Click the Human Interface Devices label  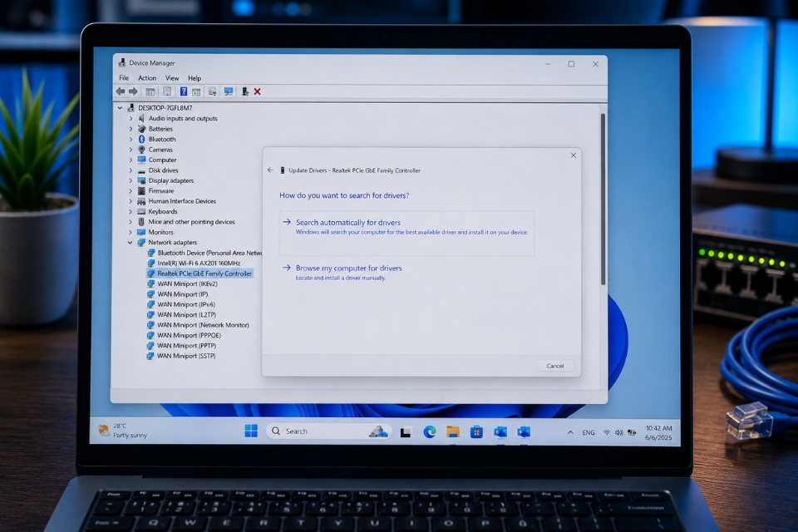182,201
